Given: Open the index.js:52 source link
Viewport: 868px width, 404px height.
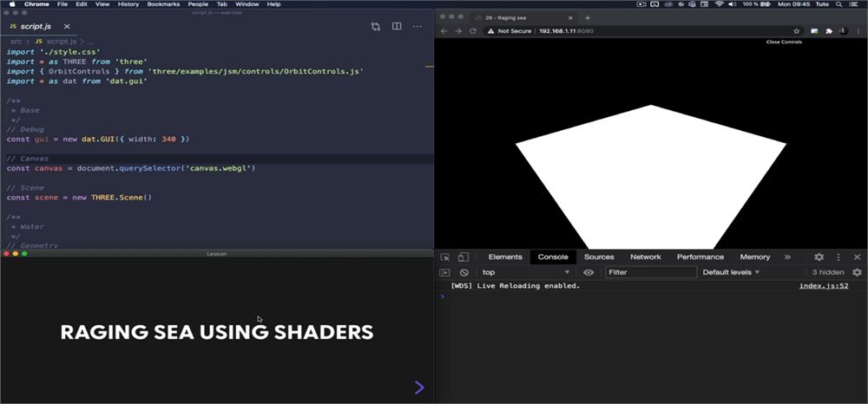Looking at the screenshot, I should 824,286.
